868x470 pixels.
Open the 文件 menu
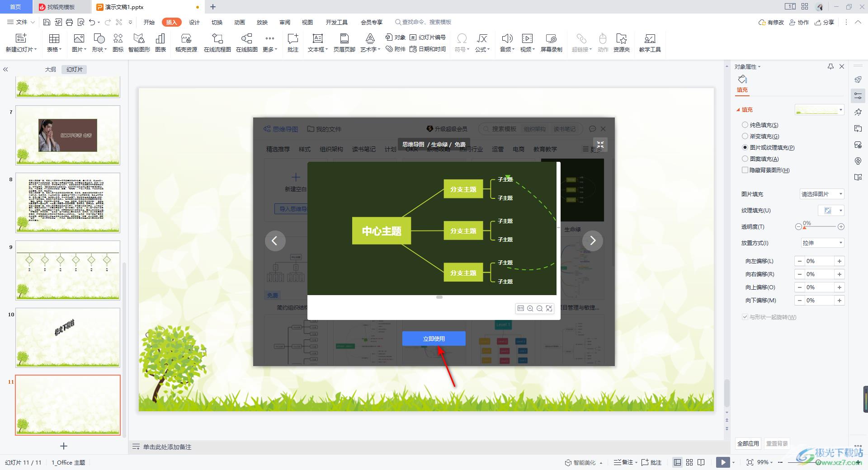(x=21, y=22)
